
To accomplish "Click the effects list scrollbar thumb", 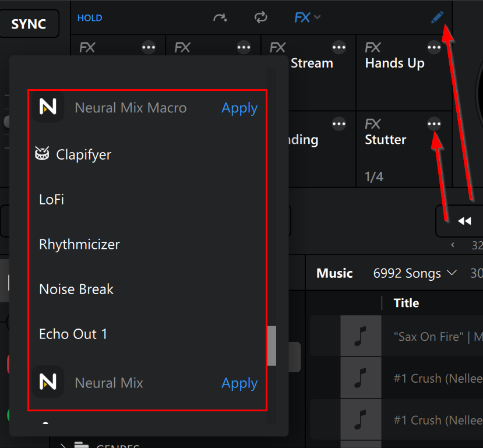I will click(x=272, y=345).
